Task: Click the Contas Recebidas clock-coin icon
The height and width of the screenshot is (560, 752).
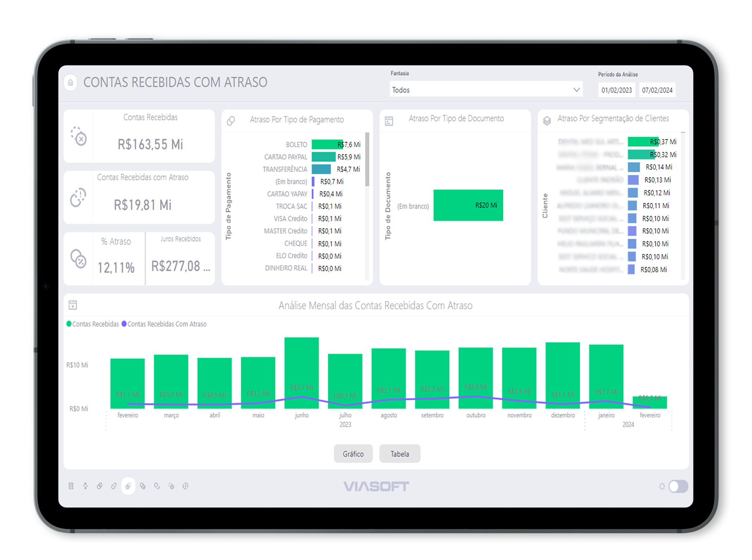Action: click(79, 136)
